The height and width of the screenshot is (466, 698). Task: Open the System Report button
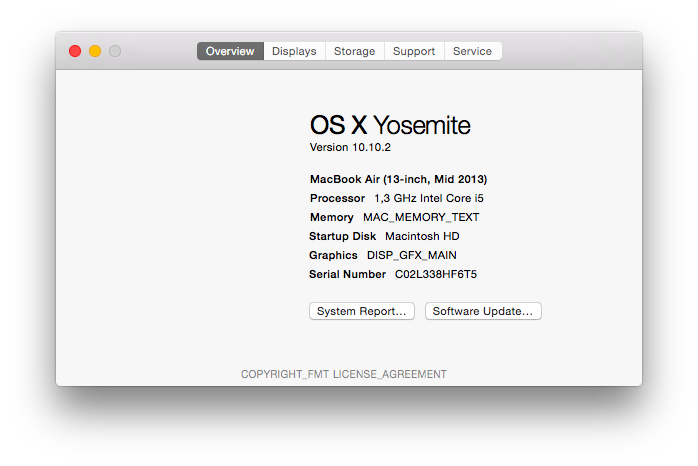tap(362, 311)
